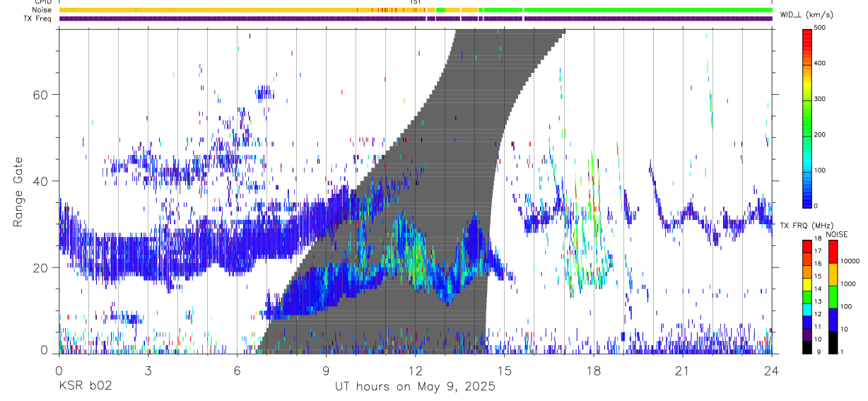Click the '11' label on TX FRQ scale
Viewport: 868px width, 401px height.
pyautogui.click(x=817, y=327)
